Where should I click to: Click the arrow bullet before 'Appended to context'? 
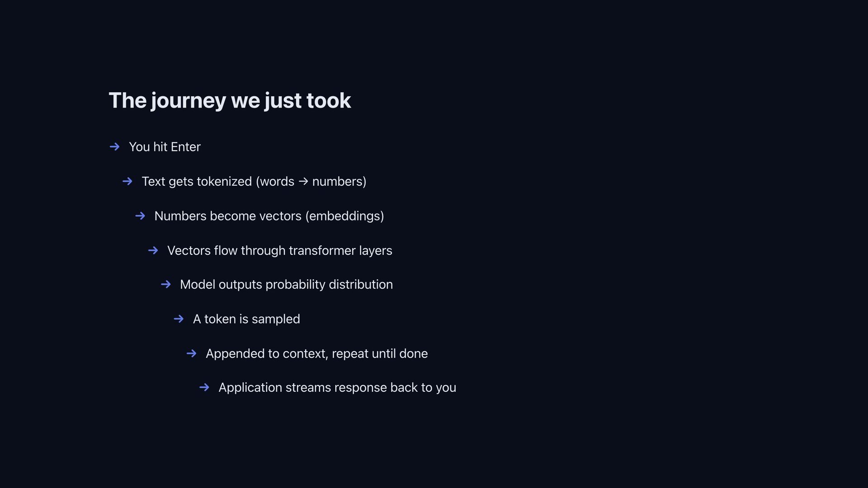191,353
